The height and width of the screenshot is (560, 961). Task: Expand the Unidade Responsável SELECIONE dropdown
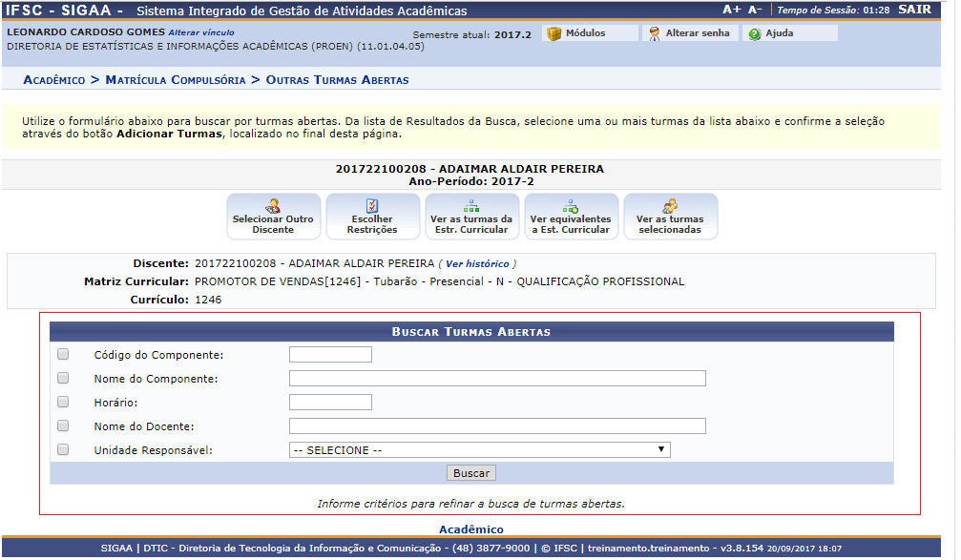(x=479, y=450)
